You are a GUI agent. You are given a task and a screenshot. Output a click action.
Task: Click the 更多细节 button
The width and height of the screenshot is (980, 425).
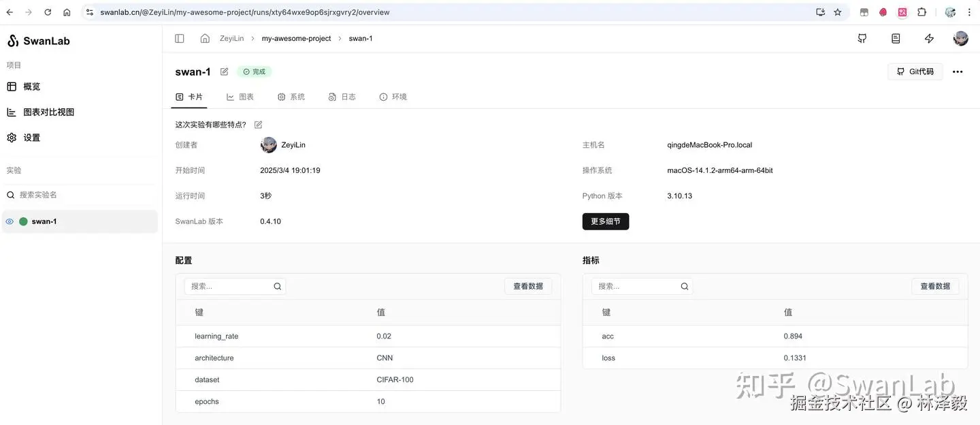tap(606, 221)
